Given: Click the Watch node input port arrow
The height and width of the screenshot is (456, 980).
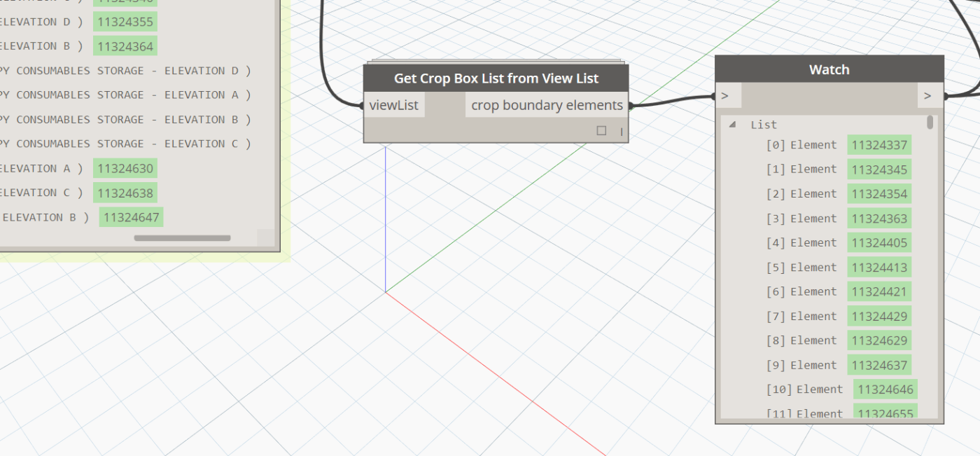Looking at the screenshot, I should pyautogui.click(x=725, y=95).
